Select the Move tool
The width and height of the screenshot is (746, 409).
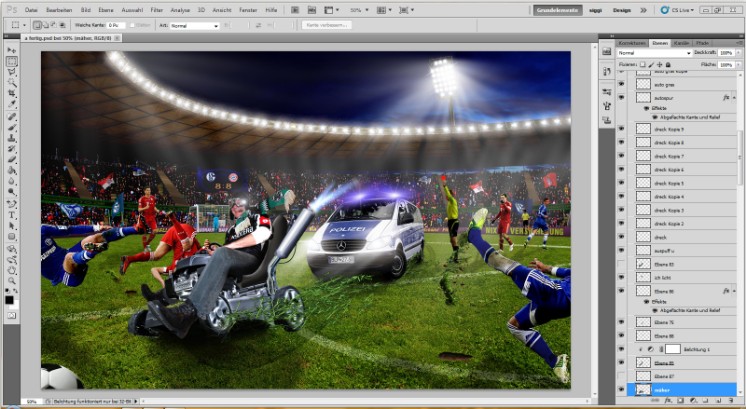click(x=11, y=50)
